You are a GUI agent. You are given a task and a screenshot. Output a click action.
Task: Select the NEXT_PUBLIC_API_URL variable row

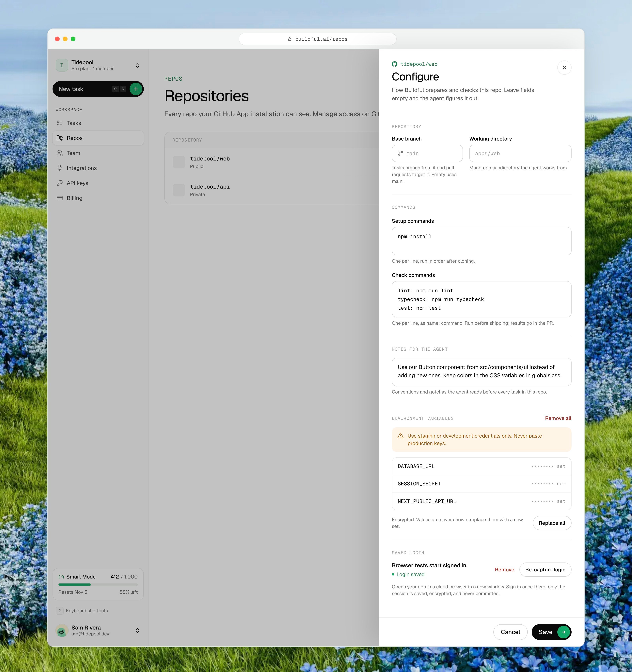pyautogui.click(x=481, y=501)
